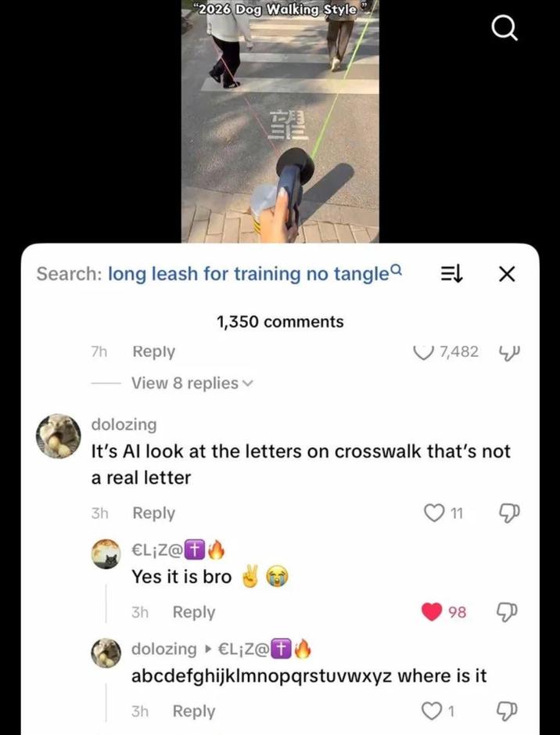560x735 pixels.
Task: Dislike the alphabet reply from dolozing
Action: coord(508,712)
